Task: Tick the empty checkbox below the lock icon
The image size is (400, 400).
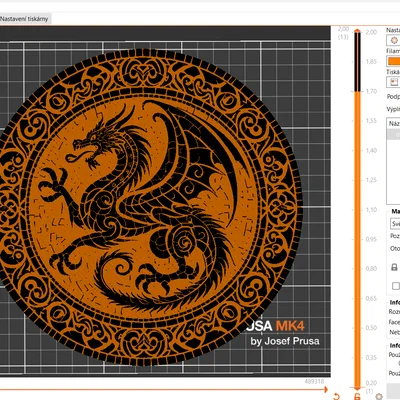Action: pos(396,286)
